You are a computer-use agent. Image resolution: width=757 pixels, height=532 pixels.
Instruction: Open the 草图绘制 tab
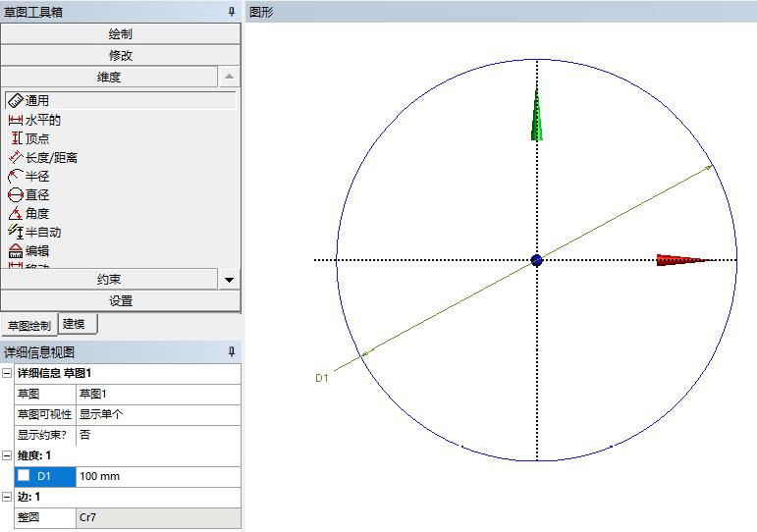(28, 326)
